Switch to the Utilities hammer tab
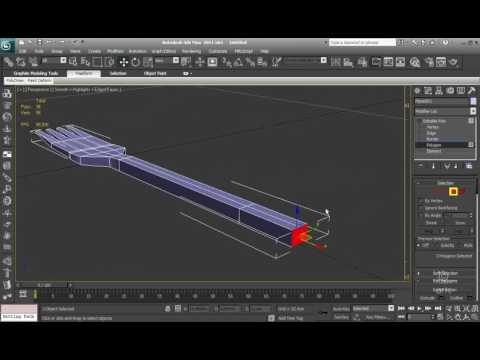The height and width of the screenshot is (360, 480). (x=471, y=91)
